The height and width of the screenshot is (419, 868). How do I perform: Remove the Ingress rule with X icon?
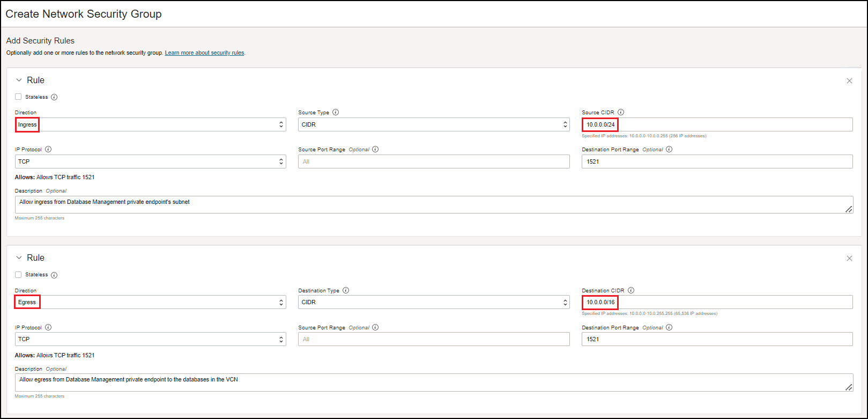[849, 81]
